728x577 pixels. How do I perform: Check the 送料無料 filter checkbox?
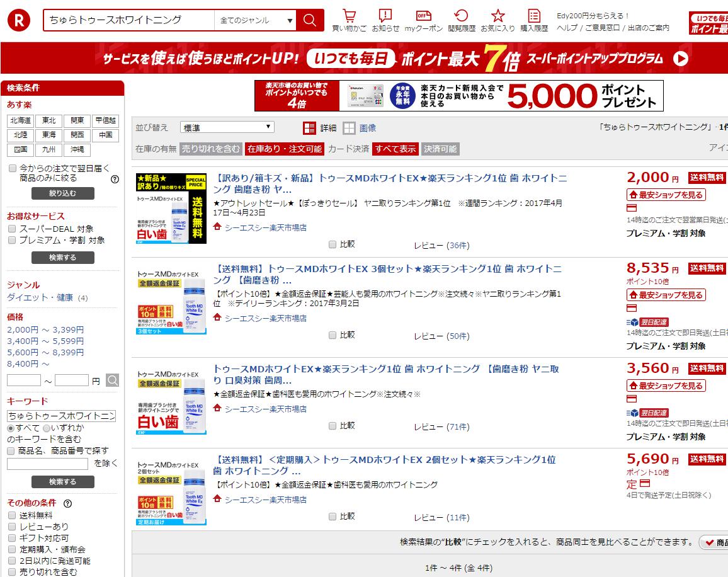[12, 515]
